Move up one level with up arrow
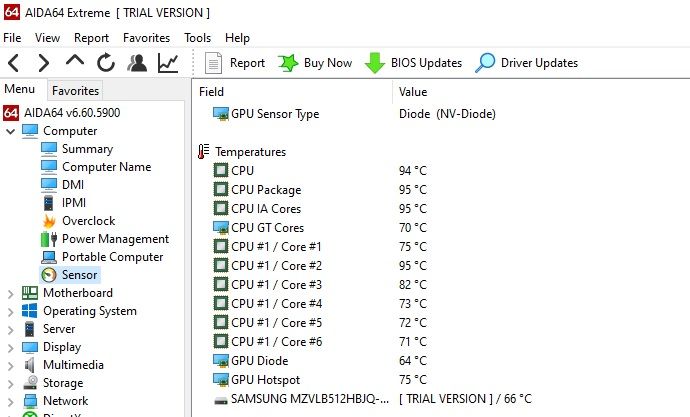 (75, 61)
